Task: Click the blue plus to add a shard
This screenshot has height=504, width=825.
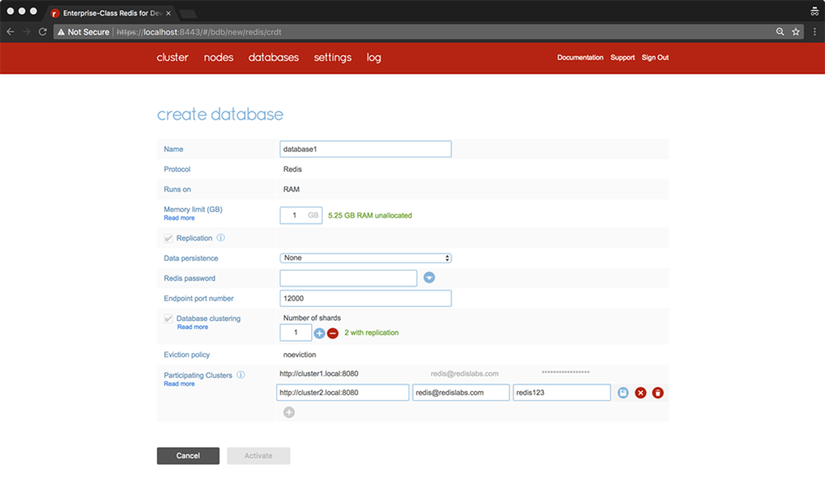Action: (x=319, y=333)
